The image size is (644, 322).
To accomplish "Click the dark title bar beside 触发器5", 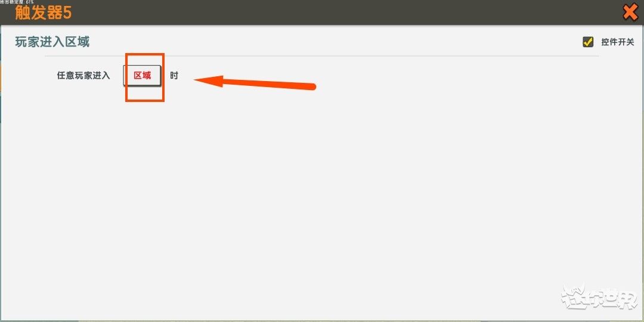I will (329, 13).
